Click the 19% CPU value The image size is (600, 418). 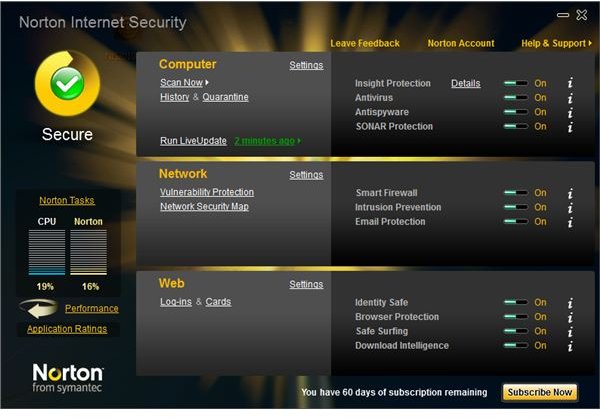click(x=45, y=287)
